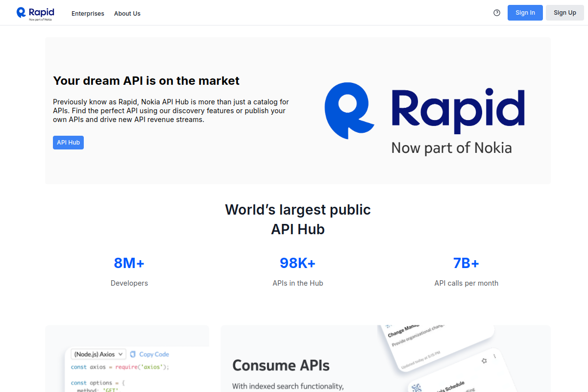Click the 8M+ Developers statistic
Image resolution: width=588 pixels, height=392 pixels.
(x=129, y=271)
